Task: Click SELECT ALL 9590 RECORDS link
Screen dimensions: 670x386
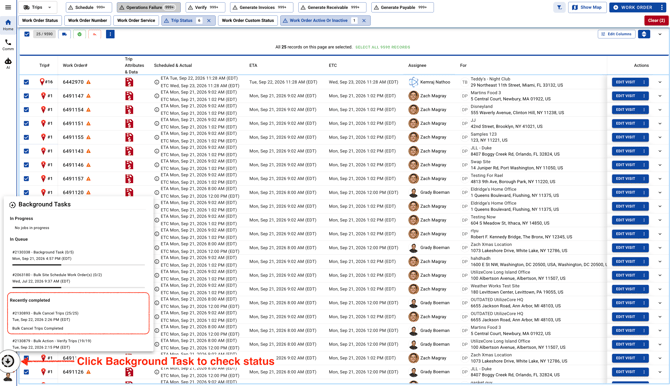Action: pos(382,47)
